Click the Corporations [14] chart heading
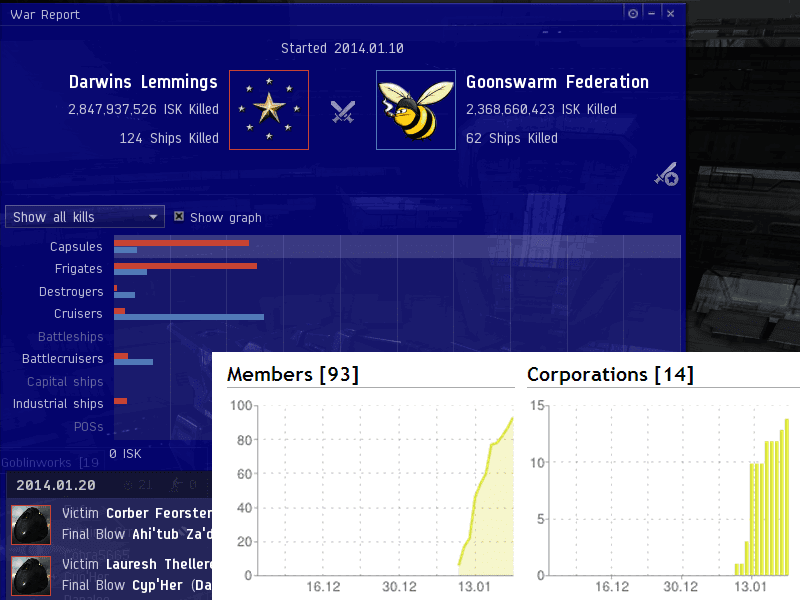800x600 pixels. (x=610, y=374)
